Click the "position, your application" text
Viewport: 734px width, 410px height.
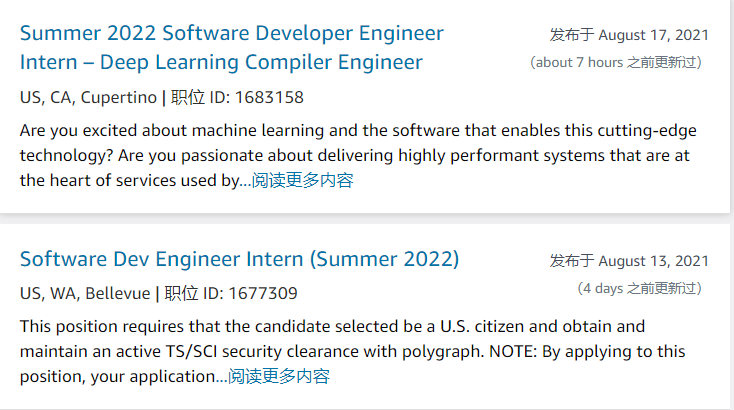coord(118,377)
